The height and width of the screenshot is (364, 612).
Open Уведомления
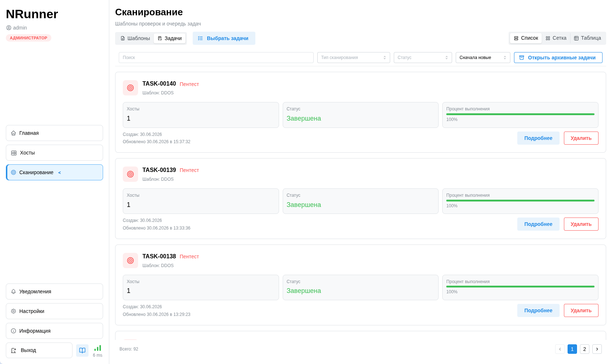tap(54, 291)
